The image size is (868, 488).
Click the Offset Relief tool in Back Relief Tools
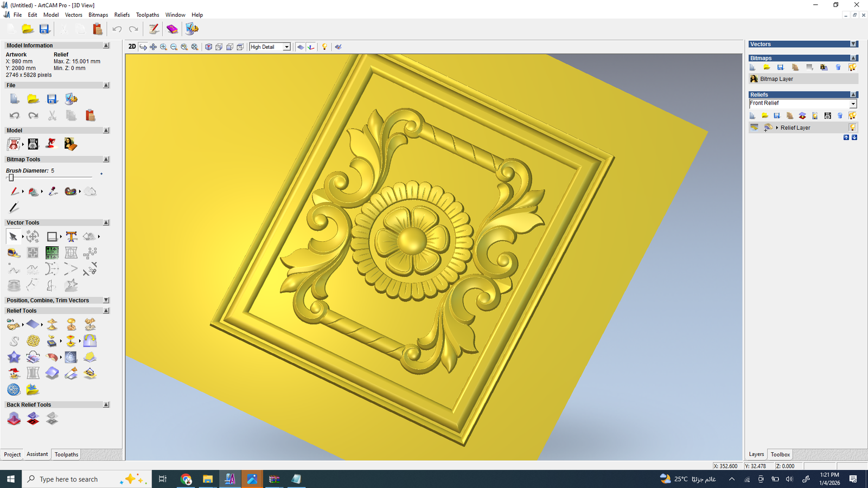14,419
